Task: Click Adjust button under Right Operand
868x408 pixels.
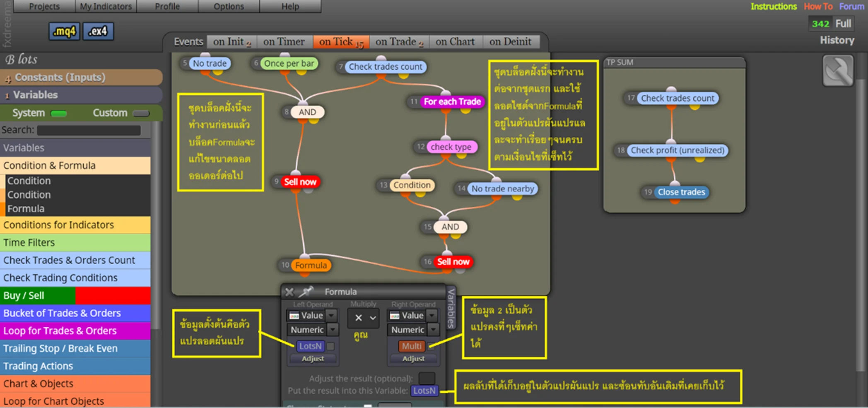Action: point(413,359)
